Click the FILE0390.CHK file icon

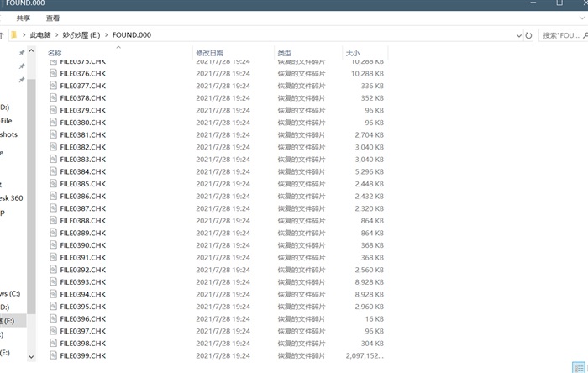coord(53,245)
